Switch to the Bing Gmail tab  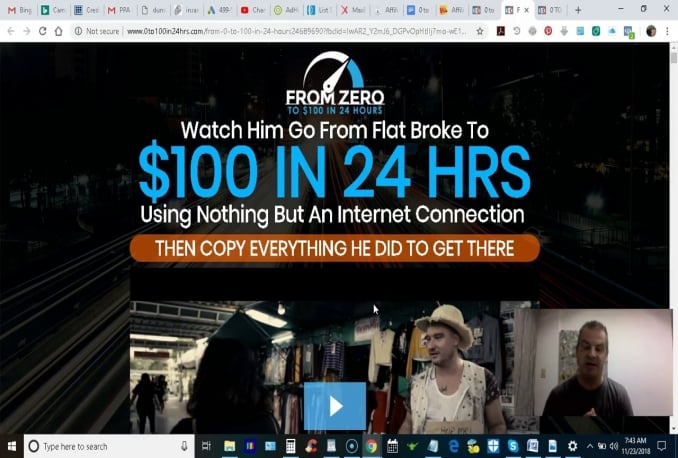(20, 10)
